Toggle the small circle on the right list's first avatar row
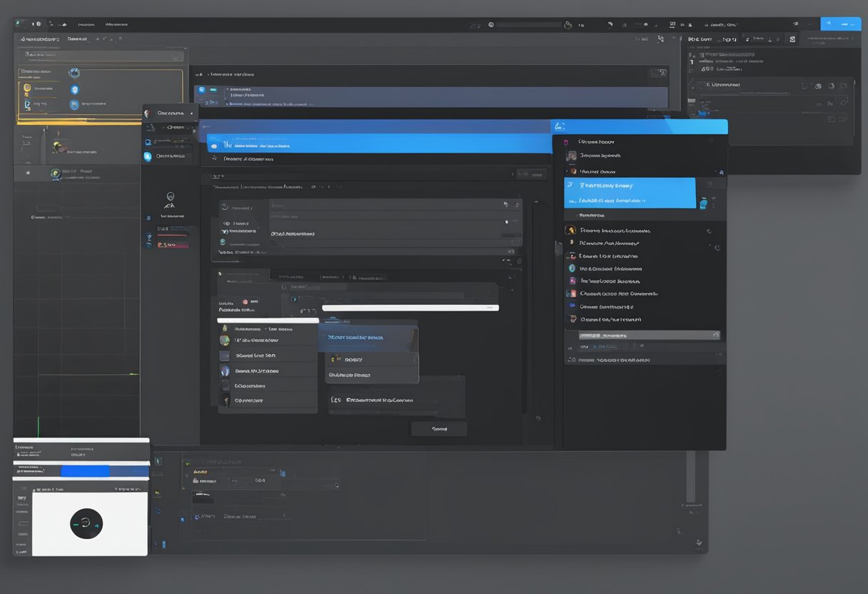Screen dimensions: 868x594 click(709, 231)
